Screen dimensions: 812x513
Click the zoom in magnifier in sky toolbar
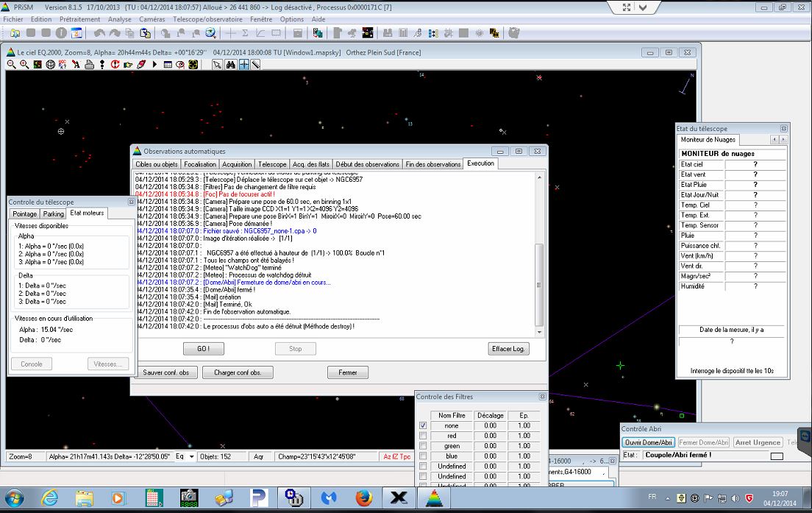(24, 65)
